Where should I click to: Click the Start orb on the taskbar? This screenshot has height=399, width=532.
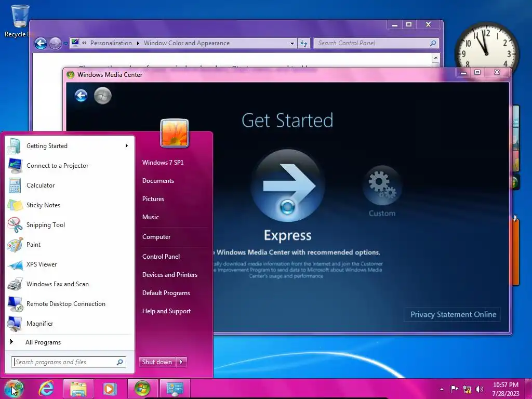(x=14, y=389)
